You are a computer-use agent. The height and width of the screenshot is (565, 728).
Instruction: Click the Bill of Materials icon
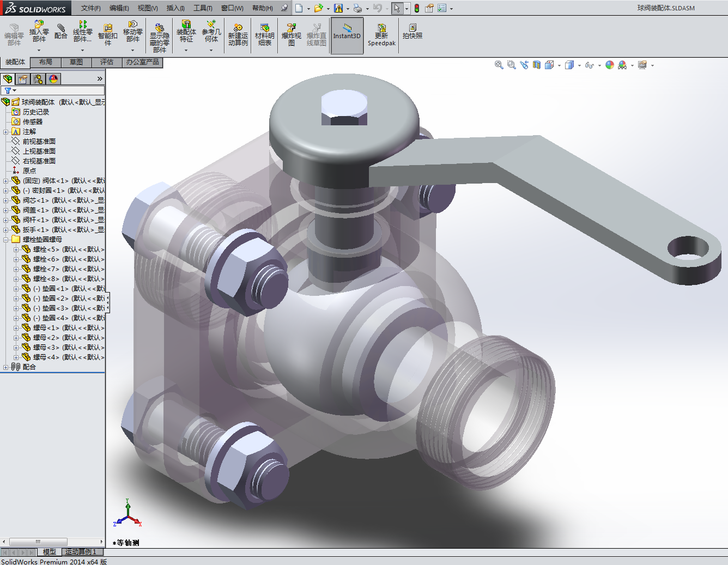[x=264, y=35]
